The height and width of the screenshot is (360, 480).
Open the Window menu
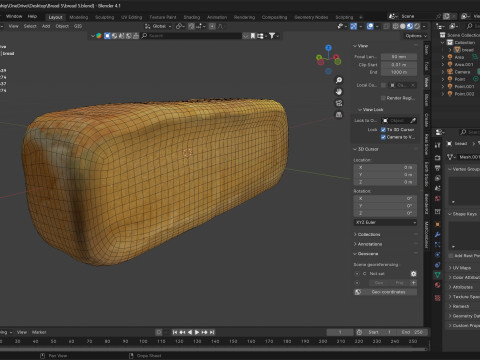pos(14,16)
